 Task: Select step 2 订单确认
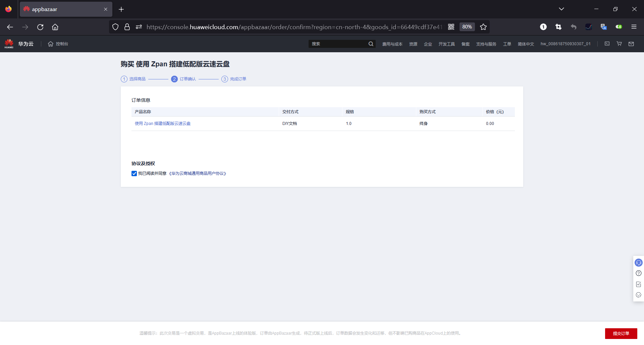point(183,79)
